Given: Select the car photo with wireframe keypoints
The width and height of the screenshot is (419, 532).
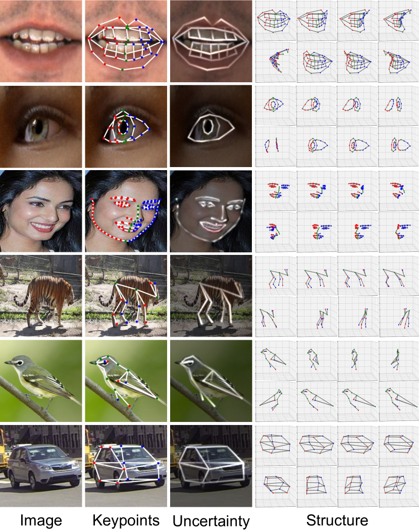Looking at the screenshot, I should coord(126,466).
